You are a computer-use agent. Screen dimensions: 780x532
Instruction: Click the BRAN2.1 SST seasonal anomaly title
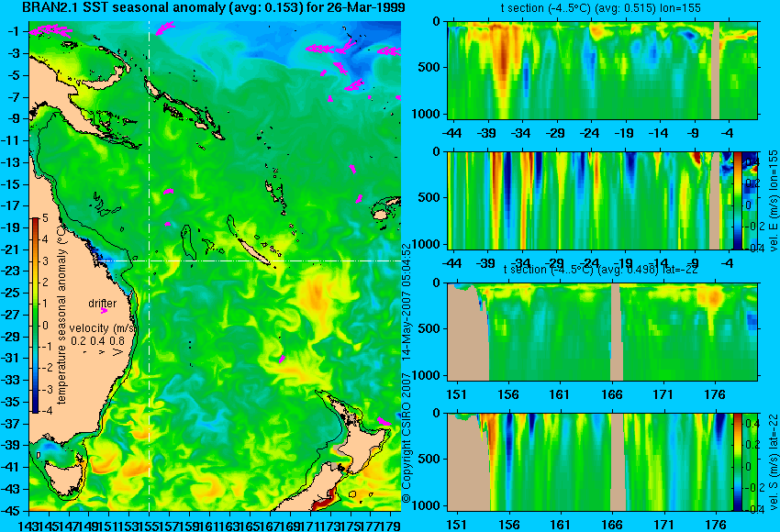[214, 8]
